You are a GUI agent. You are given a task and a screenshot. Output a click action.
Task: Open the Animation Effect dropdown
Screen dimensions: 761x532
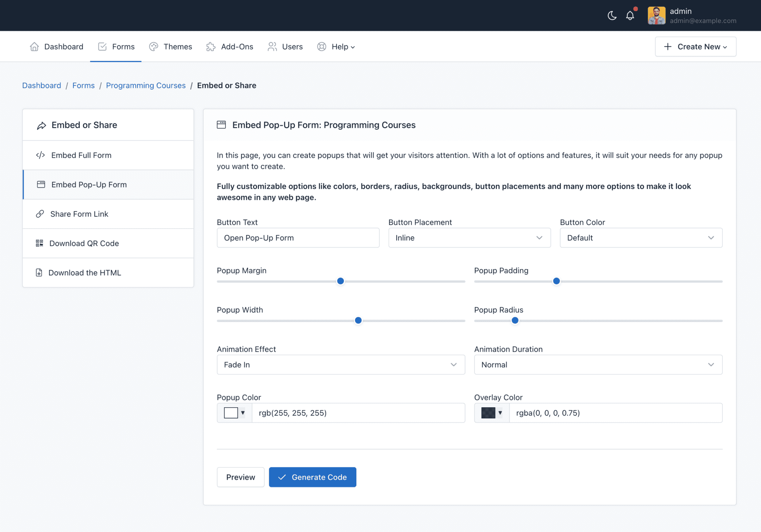[340, 364]
